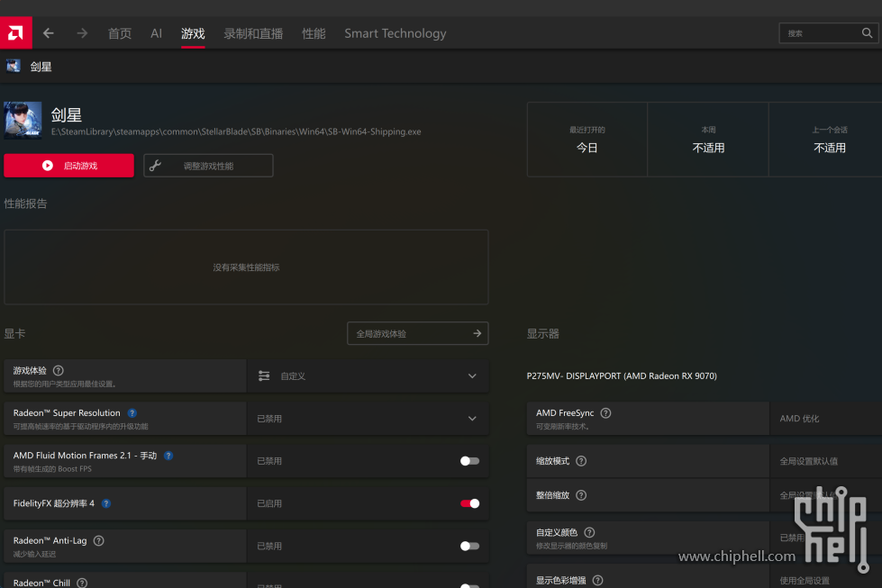Image resolution: width=882 pixels, height=588 pixels.
Task: Enable Radeon Anti-Lag switch
Action: 469,546
